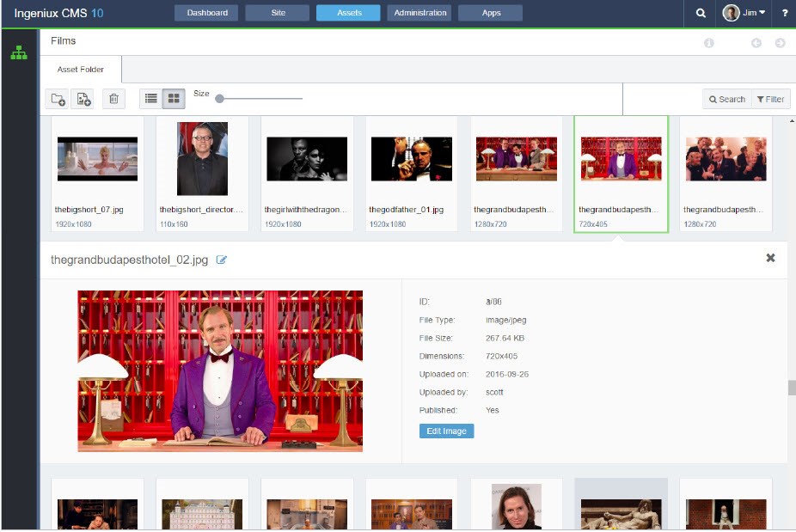
Task: Click the Uploaded by value scott
Action: (494, 392)
